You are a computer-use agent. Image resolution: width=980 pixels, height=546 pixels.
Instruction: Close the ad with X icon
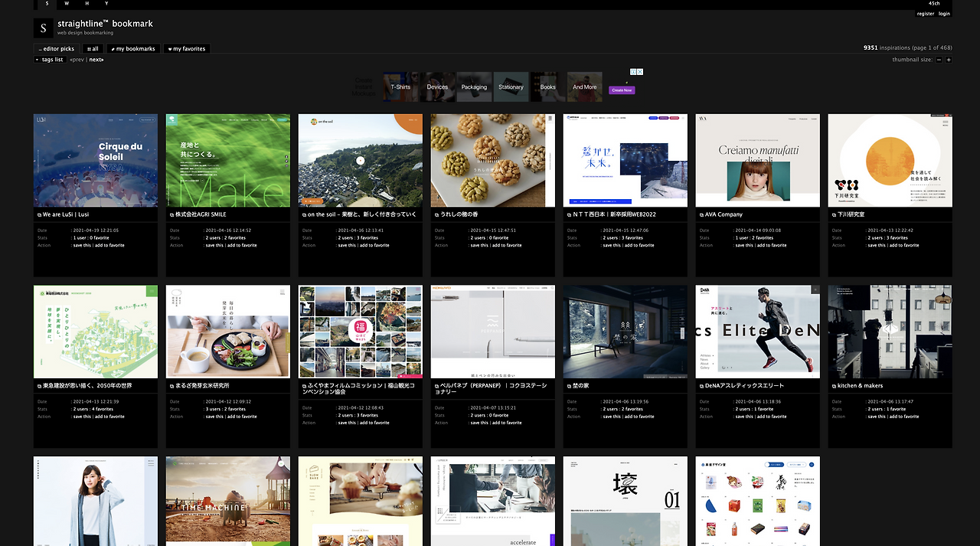(x=640, y=72)
